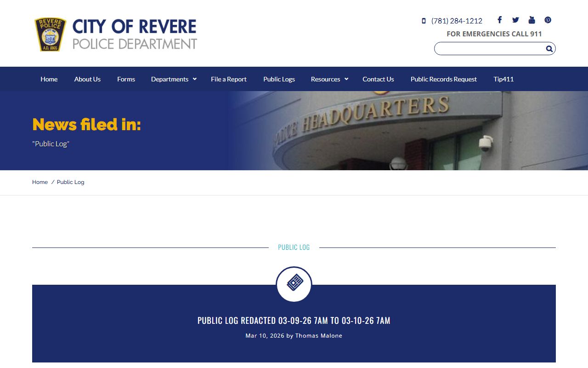Open the Forms menu item
Image resolution: width=588 pixels, height=368 pixels.
click(126, 79)
